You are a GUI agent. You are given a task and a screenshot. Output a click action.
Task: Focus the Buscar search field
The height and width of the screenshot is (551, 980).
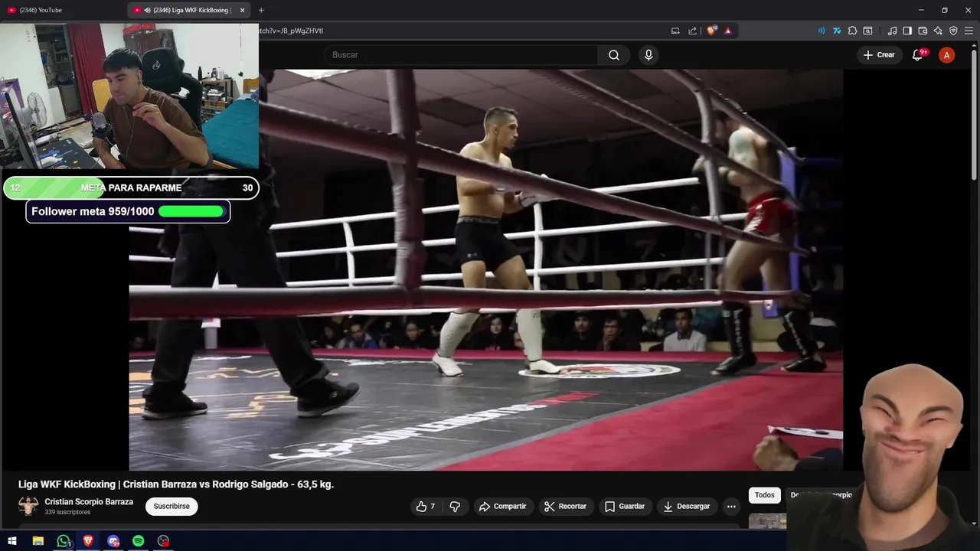[462, 55]
